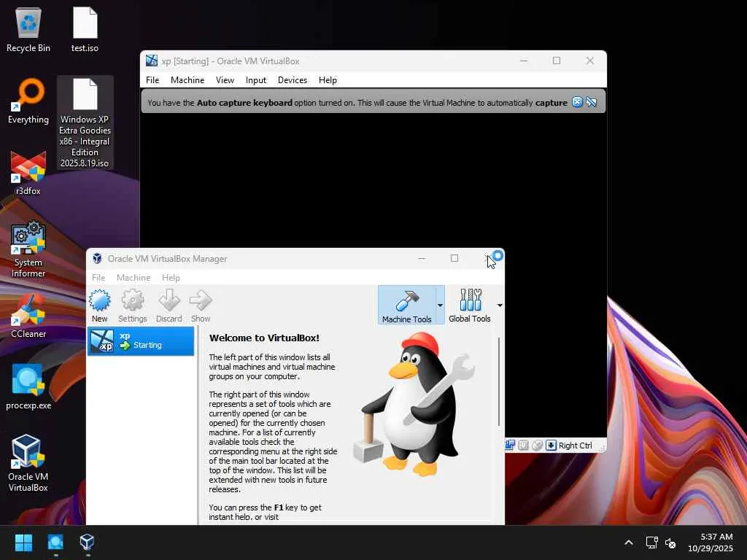
Task: Select the Everything desktop shortcut
Action: 28,101
